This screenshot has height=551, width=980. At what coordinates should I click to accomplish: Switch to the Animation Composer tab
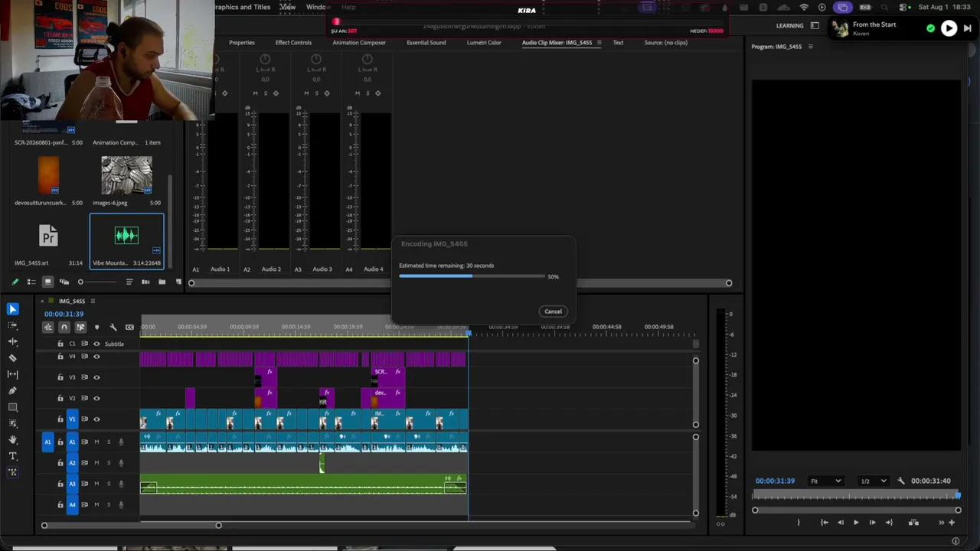[x=359, y=43]
